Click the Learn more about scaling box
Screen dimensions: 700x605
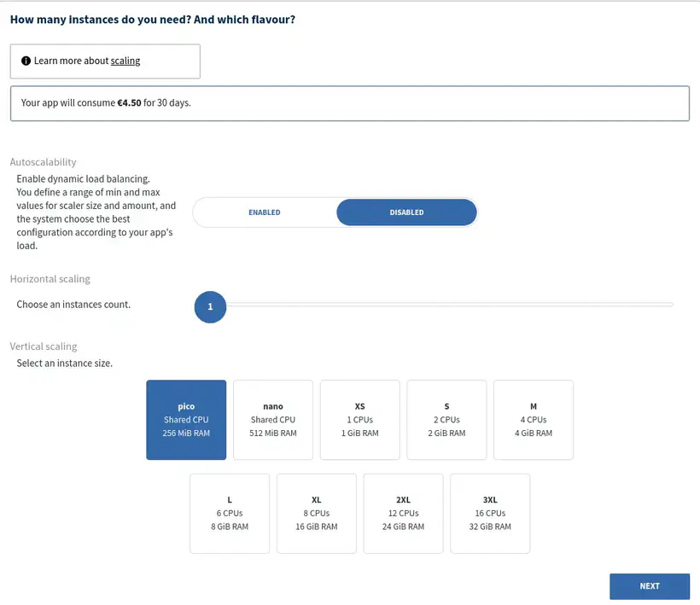tap(105, 61)
